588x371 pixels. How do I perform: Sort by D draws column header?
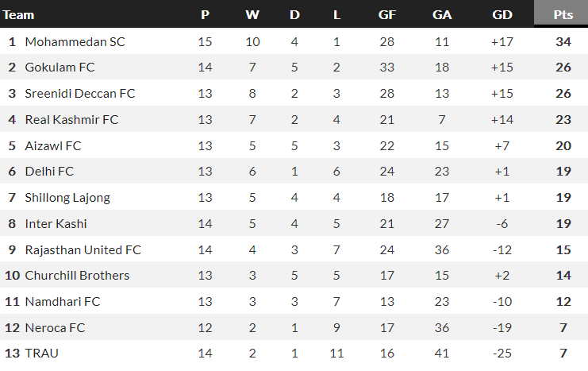[x=294, y=14]
